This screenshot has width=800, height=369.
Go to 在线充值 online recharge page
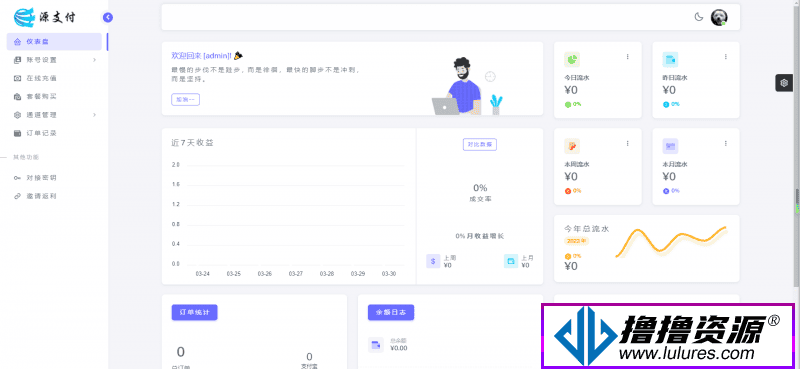pyautogui.click(x=54, y=78)
